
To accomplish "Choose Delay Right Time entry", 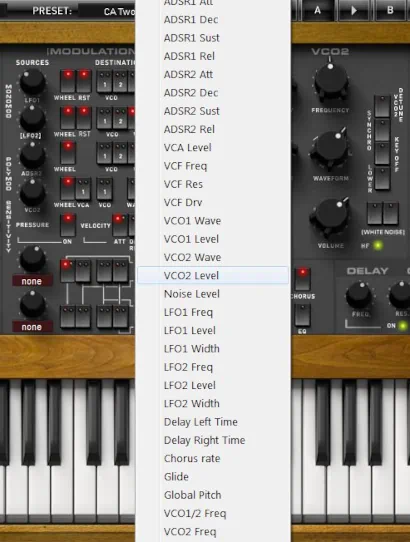I will tap(213, 441).
